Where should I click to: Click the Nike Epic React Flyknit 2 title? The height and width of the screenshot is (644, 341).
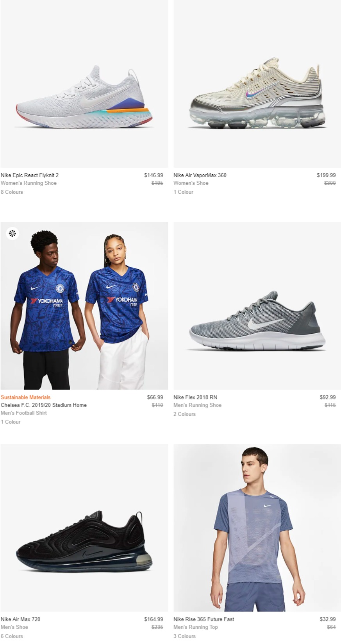pyautogui.click(x=30, y=175)
